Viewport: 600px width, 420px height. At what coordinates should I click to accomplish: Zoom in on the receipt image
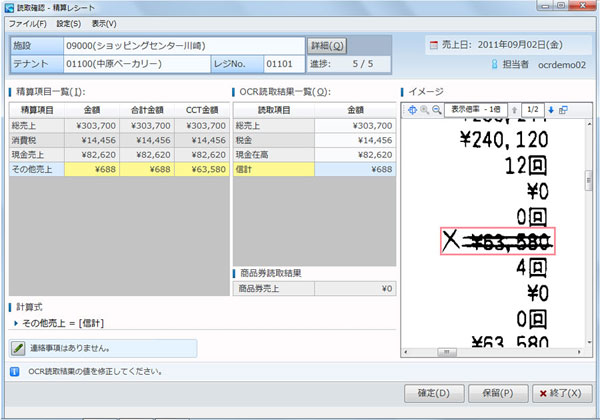click(424, 109)
